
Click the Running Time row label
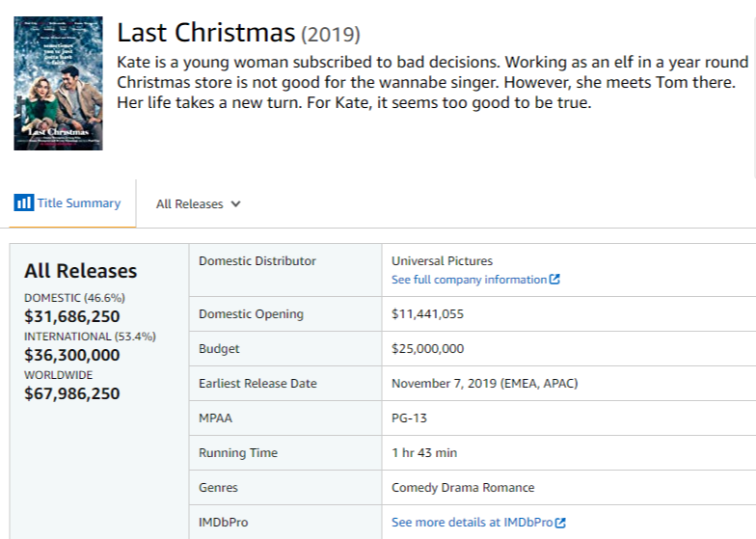pyautogui.click(x=238, y=453)
